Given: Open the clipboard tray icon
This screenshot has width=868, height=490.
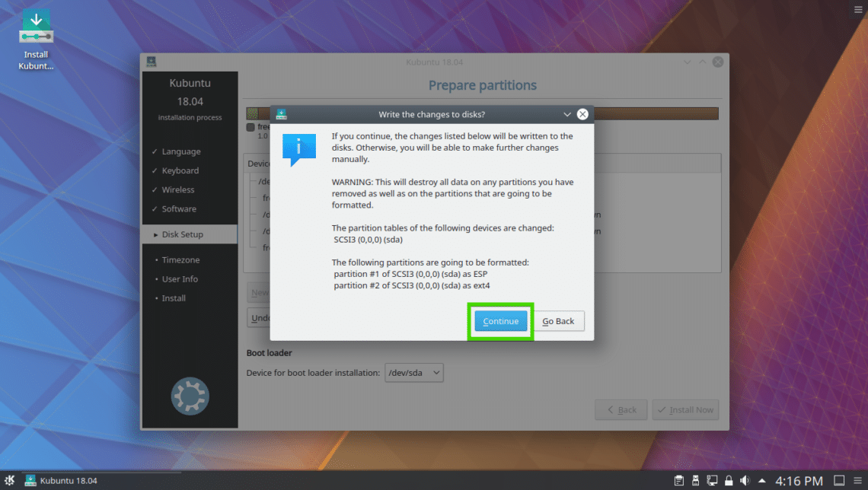Looking at the screenshot, I should [x=678, y=481].
